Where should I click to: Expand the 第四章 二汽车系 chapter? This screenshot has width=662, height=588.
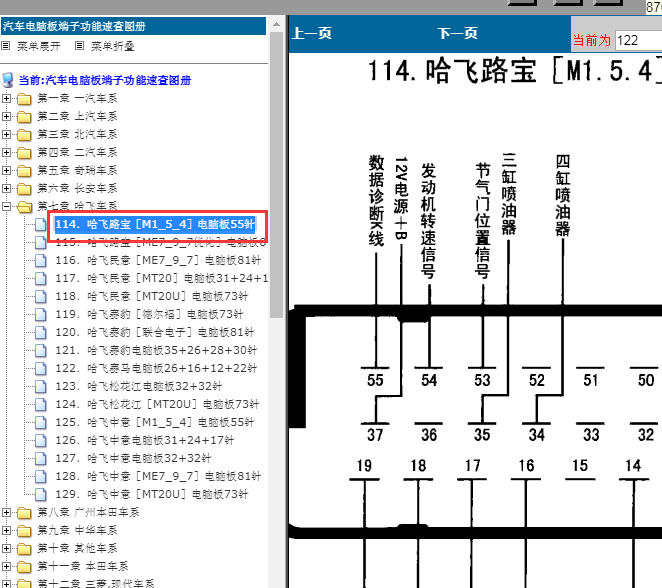pos(6,152)
